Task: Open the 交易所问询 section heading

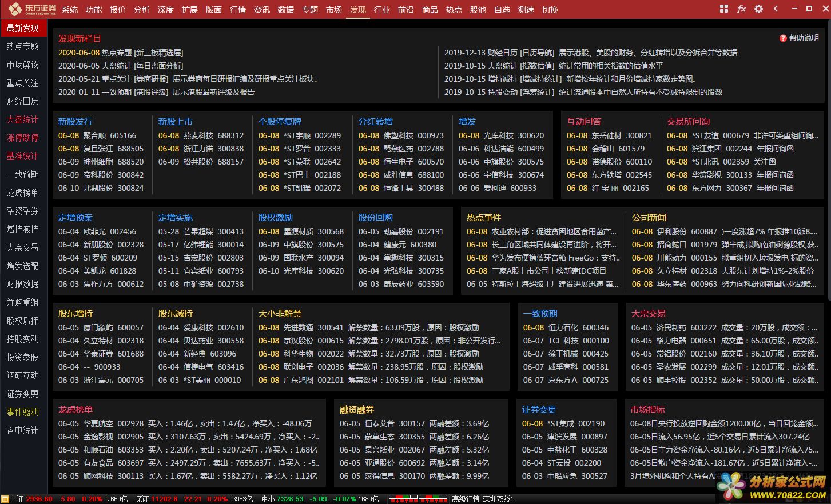Action: [x=688, y=122]
